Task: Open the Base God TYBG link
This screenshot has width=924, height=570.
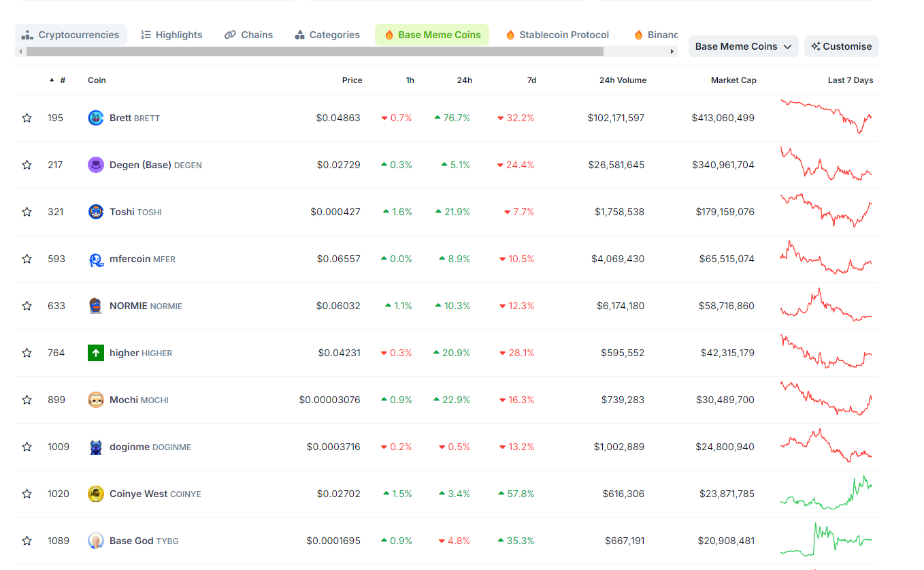Action: (x=144, y=541)
